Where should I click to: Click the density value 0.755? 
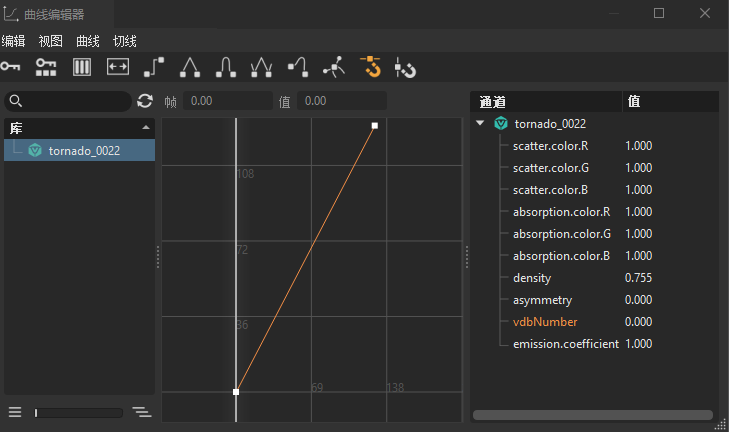(638, 278)
